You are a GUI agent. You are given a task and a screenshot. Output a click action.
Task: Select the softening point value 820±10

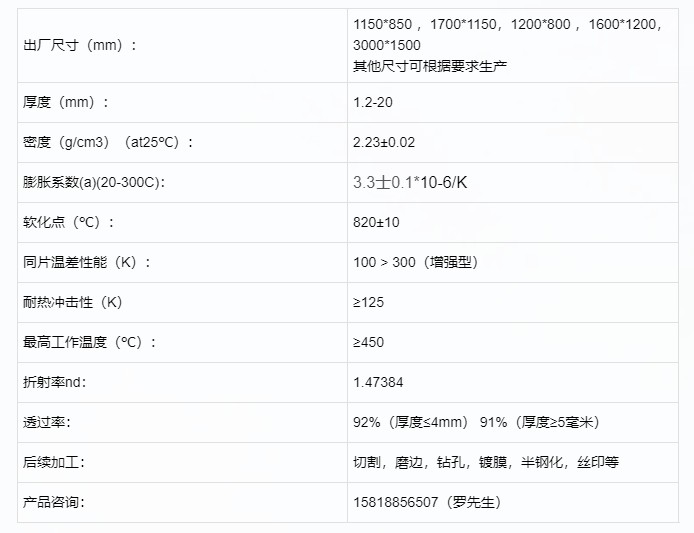376,222
